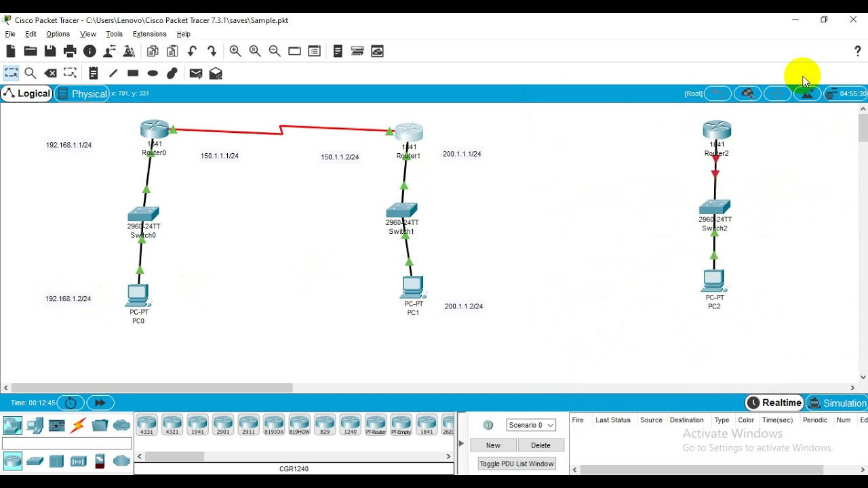The width and height of the screenshot is (868, 488).
Task: Select the Wireless Devices subcategory icon
Action: [78, 462]
